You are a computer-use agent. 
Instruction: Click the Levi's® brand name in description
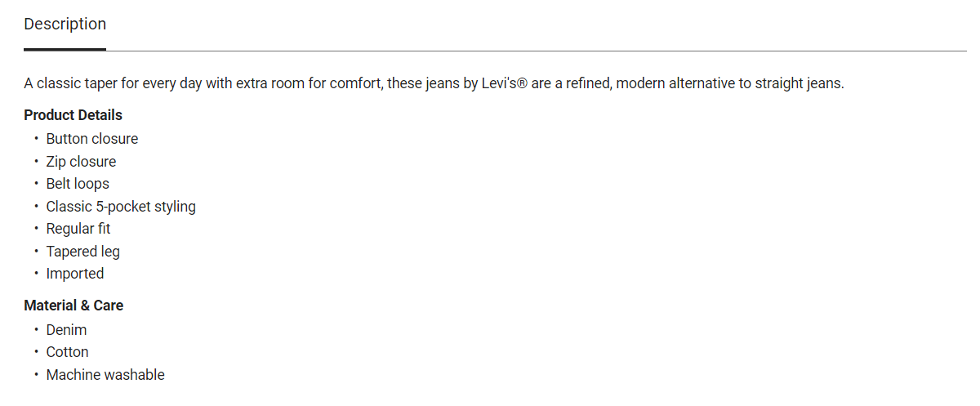pyautogui.click(x=505, y=84)
